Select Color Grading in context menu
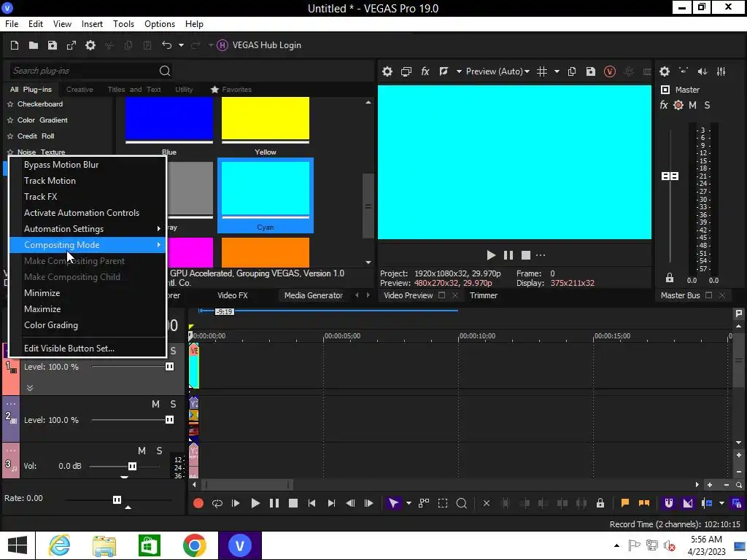Image resolution: width=747 pixels, height=560 pixels. [88, 325]
